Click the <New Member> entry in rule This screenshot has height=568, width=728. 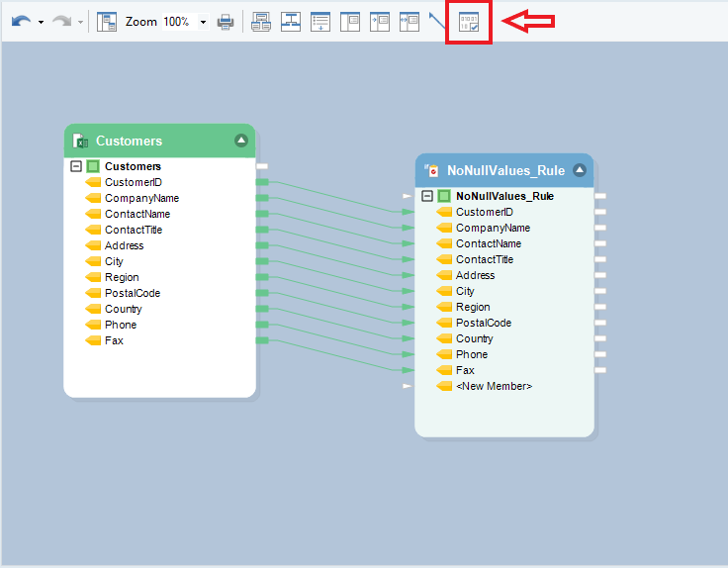point(493,386)
